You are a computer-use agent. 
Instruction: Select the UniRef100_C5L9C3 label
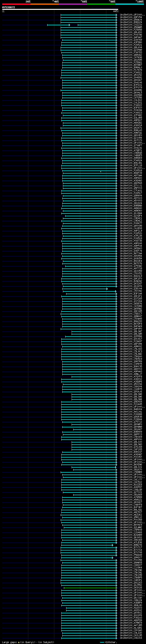click(x=131, y=351)
